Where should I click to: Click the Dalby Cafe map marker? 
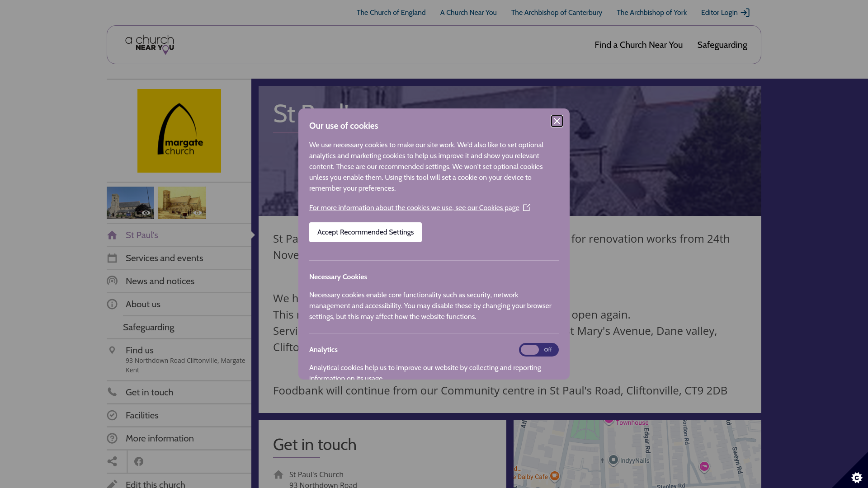[x=555, y=476]
